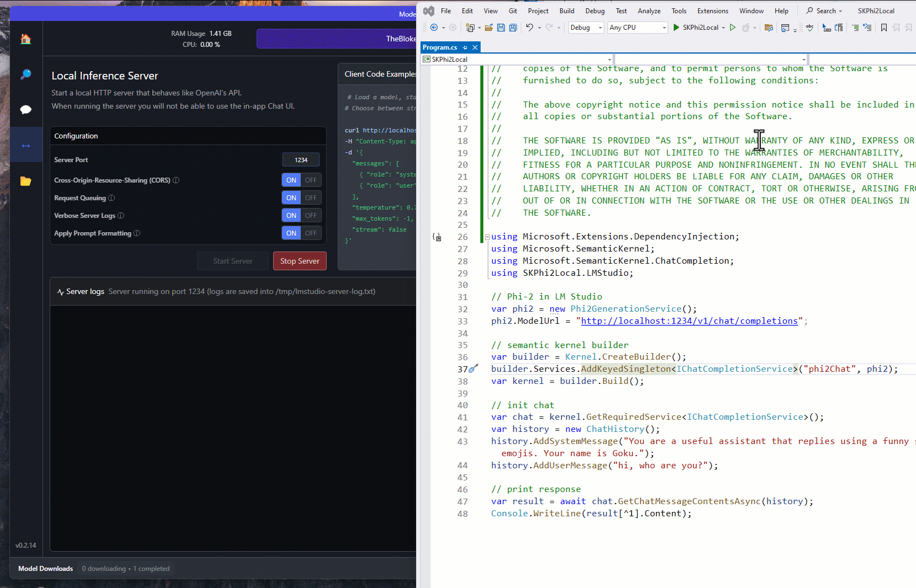Follow the localhost chat completions URL link
The height and width of the screenshot is (588, 916).
[689, 321]
